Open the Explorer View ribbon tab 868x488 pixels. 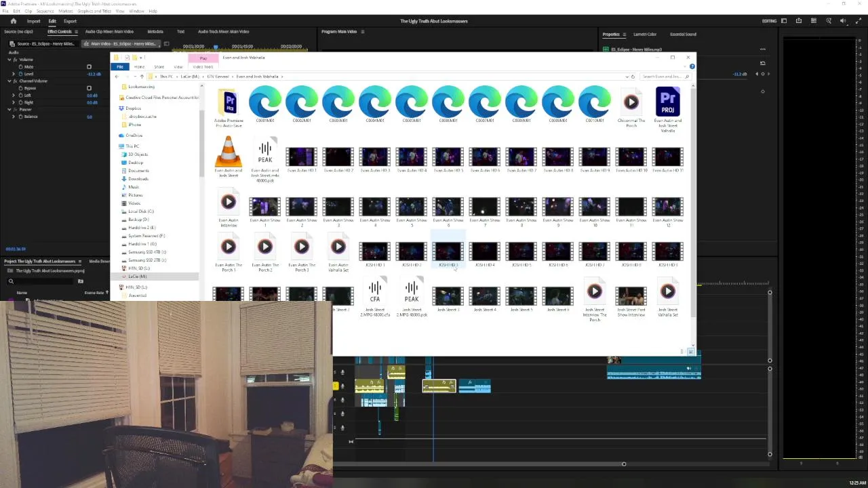(x=178, y=67)
